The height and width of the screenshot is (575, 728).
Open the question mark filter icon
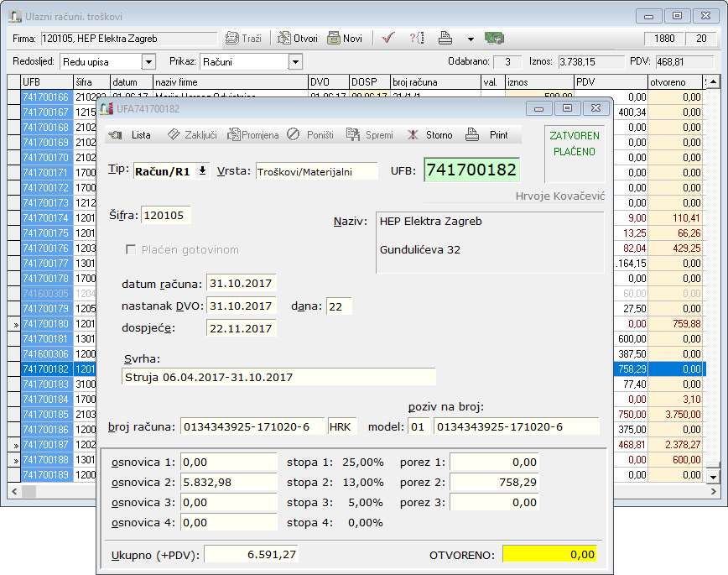click(x=416, y=39)
